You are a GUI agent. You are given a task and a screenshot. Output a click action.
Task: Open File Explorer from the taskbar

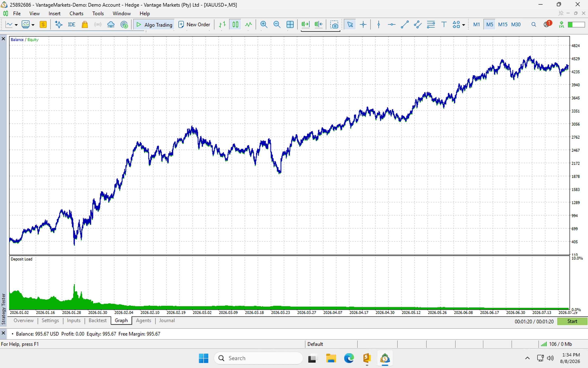[331, 358]
